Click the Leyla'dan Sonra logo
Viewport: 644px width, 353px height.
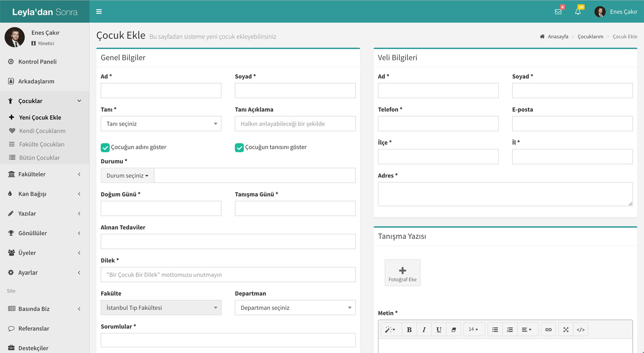45,12
